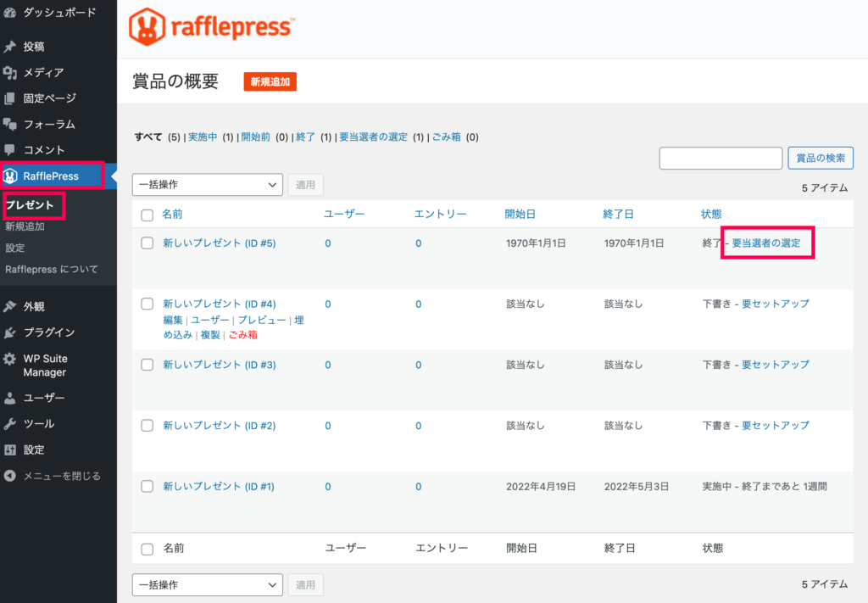Filter by ごみ箱 status link
The width and height of the screenshot is (868, 603).
pos(446,137)
